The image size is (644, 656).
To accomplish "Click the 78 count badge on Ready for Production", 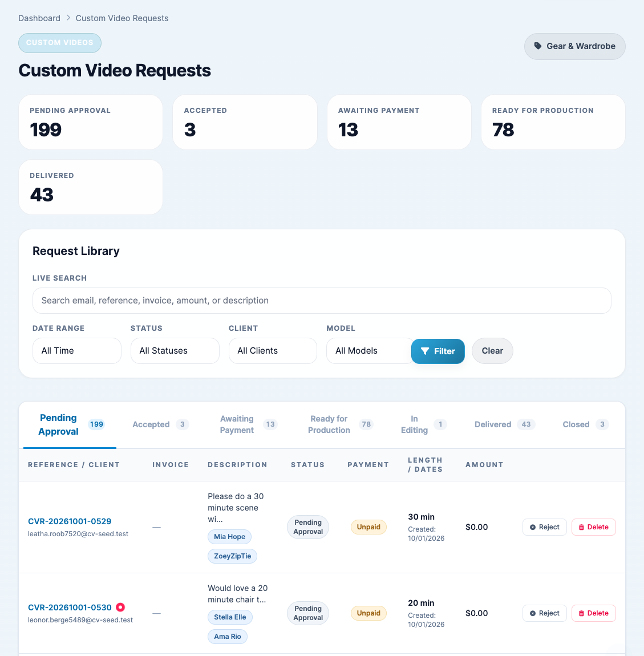I will [x=366, y=424].
